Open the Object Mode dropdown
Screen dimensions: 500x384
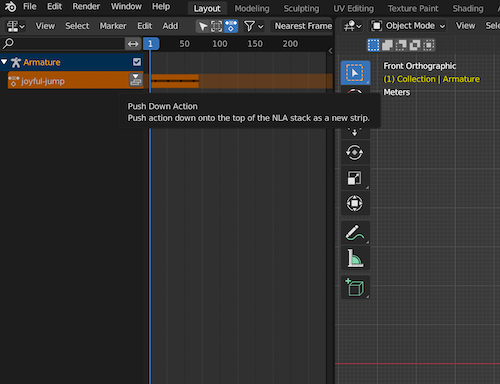[x=408, y=26]
